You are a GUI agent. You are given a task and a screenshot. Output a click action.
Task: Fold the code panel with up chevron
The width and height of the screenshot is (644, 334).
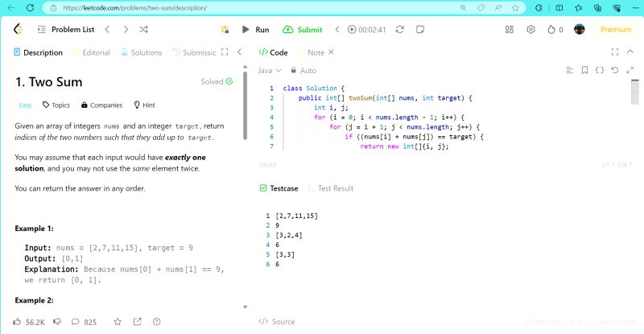click(630, 52)
